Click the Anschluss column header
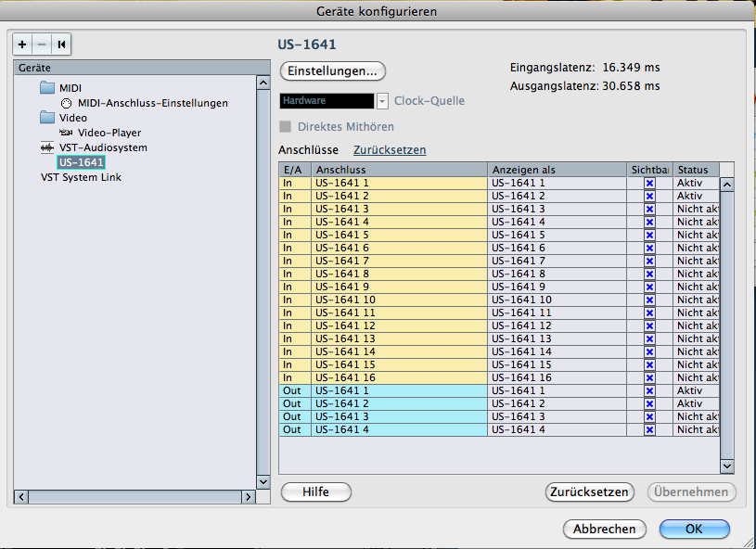Image resolution: width=756 pixels, height=549 pixels. pos(399,170)
